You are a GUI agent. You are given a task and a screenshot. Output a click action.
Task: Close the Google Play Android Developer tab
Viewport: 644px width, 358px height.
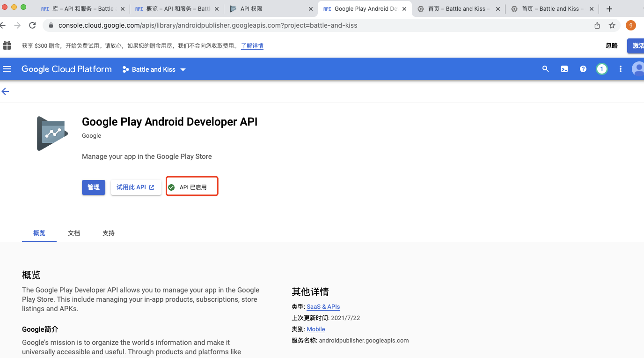tap(404, 9)
